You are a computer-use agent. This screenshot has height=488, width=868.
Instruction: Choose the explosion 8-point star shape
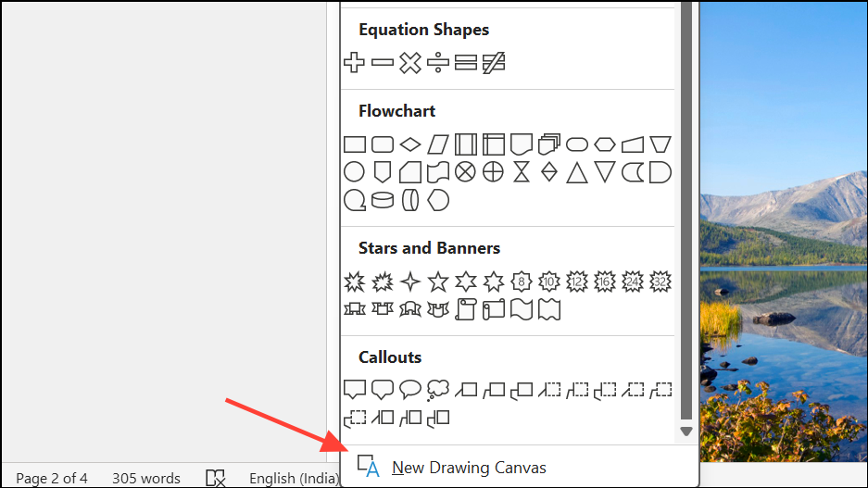pyautogui.click(x=354, y=282)
